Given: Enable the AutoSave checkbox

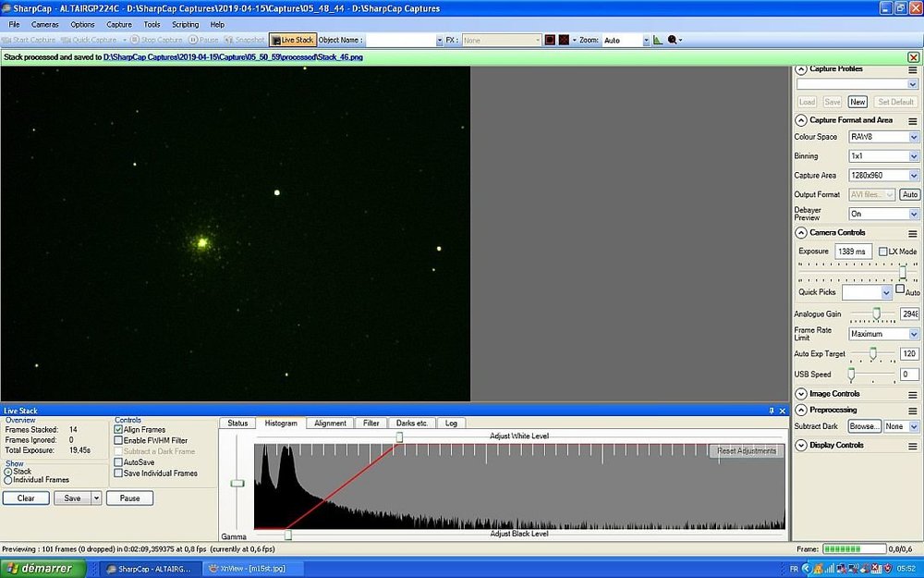Looking at the screenshot, I should (116, 461).
